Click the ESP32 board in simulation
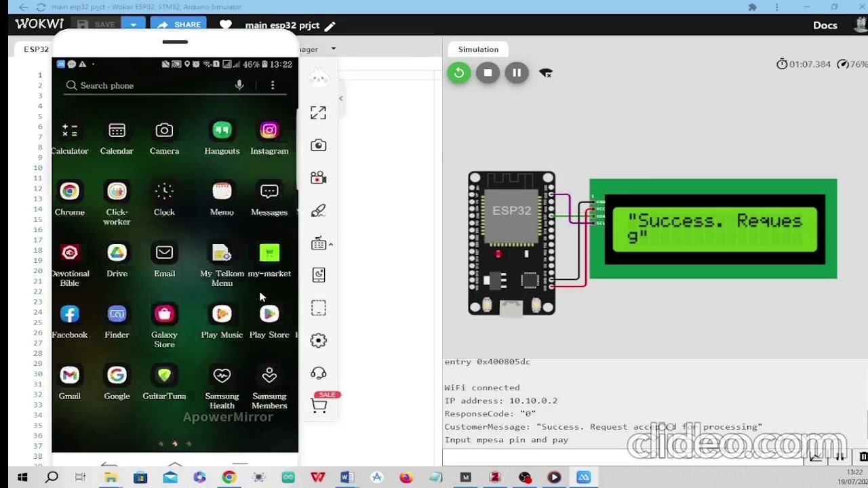This screenshot has width=868, height=488. 512,243
